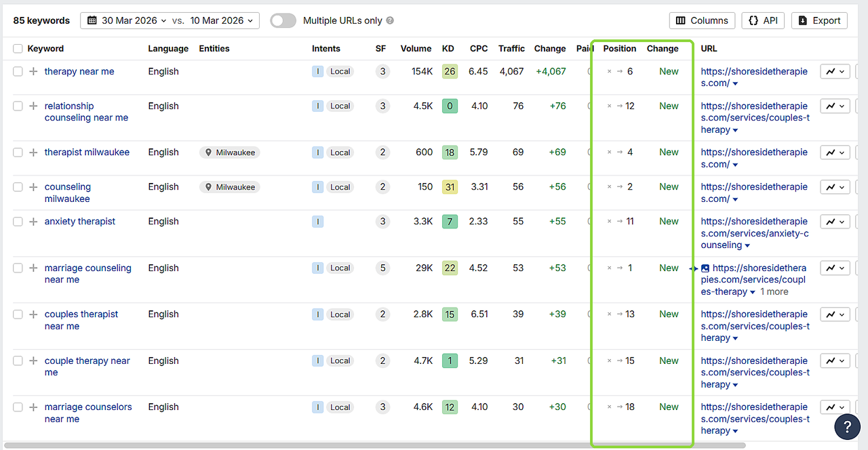868x450 pixels.
Task: Click the help icon next to Multiple URLs only
Action: pyautogui.click(x=390, y=21)
